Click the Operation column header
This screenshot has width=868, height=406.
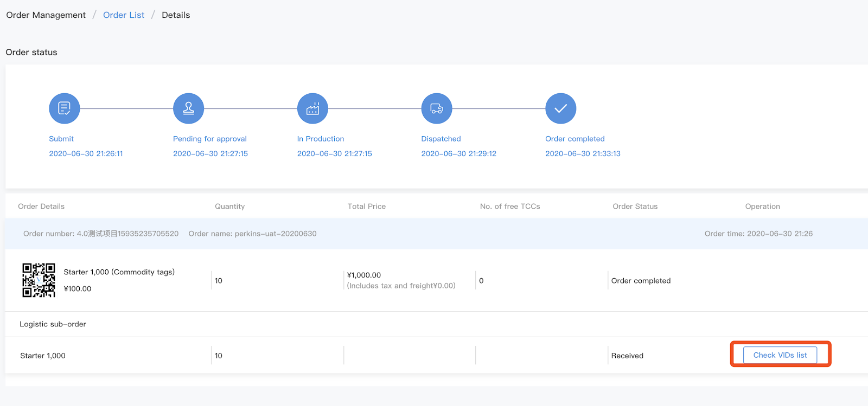(763, 207)
